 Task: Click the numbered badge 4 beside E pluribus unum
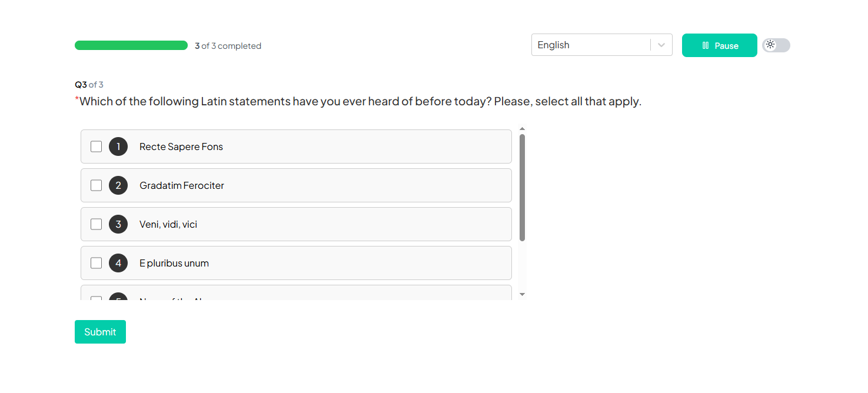[x=118, y=263]
